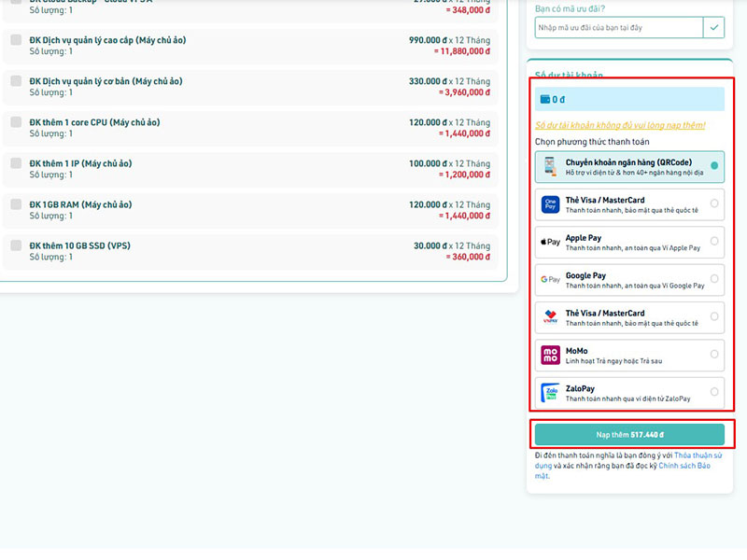Enable the 'ĐK 1GB RAM' checkbox
Screen dimensions: 747x560
tap(16, 204)
